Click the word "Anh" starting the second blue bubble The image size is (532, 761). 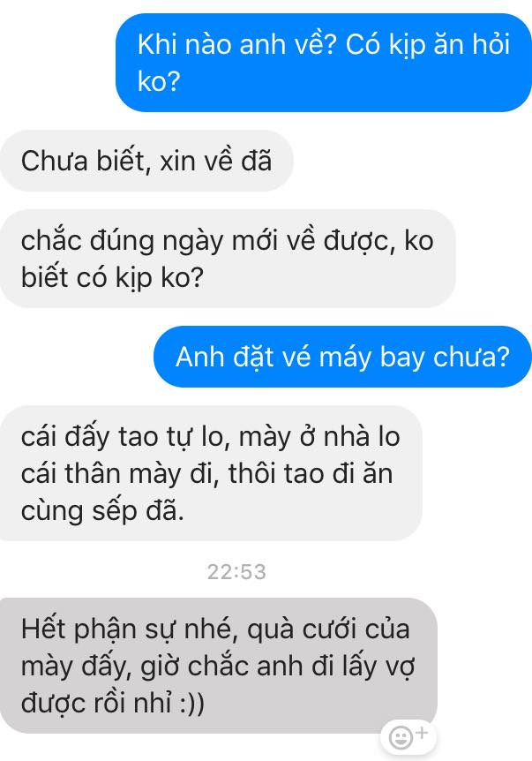click(x=199, y=357)
